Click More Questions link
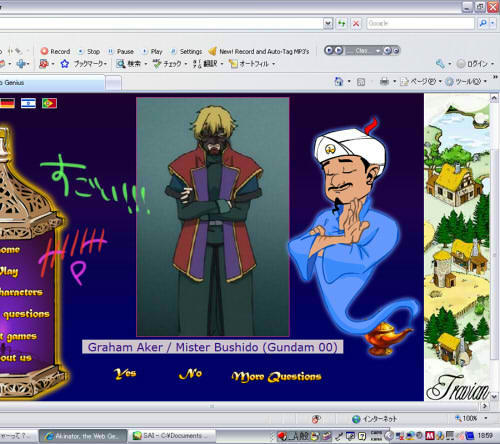The height and width of the screenshot is (444, 500). [276, 376]
